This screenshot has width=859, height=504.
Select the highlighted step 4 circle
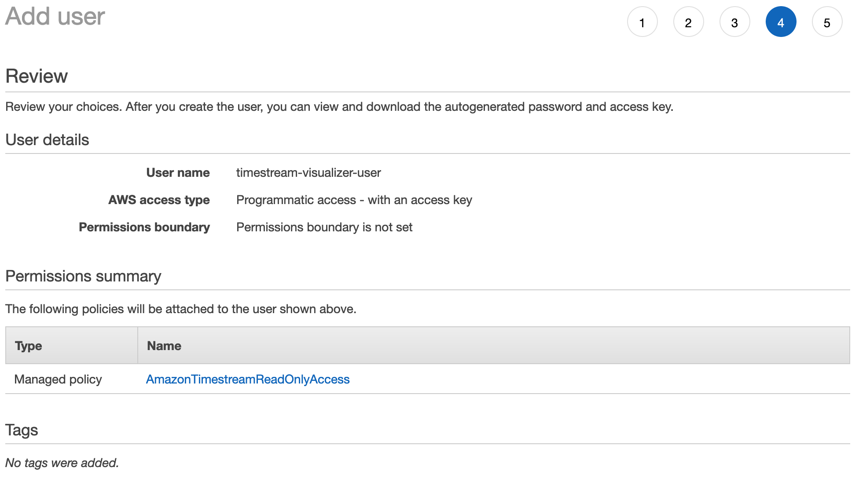click(x=781, y=22)
